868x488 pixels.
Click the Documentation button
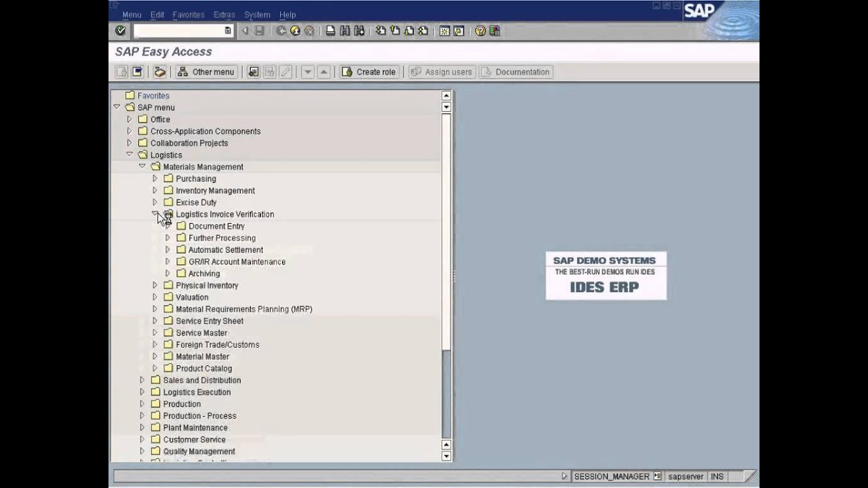click(x=516, y=72)
